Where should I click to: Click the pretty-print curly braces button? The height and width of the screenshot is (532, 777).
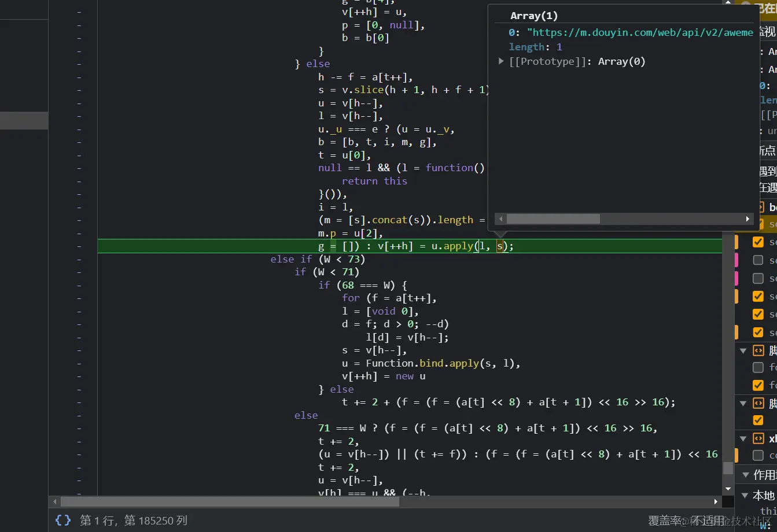63,520
